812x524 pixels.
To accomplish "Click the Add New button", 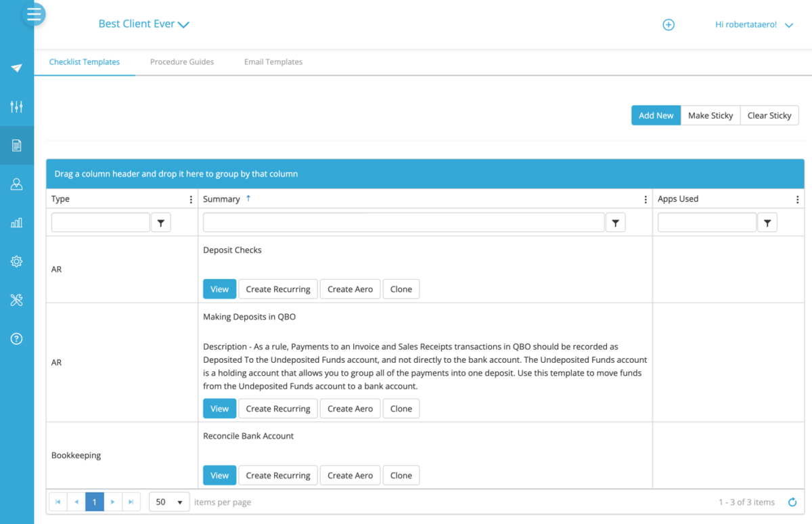I will point(655,115).
